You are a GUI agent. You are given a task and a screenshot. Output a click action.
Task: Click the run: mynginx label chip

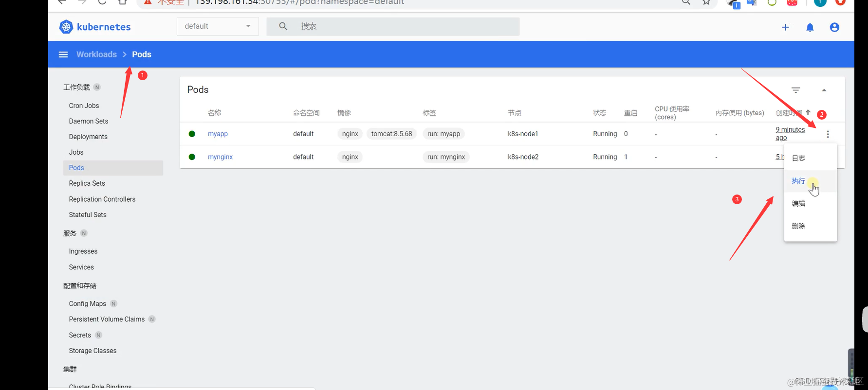446,157
